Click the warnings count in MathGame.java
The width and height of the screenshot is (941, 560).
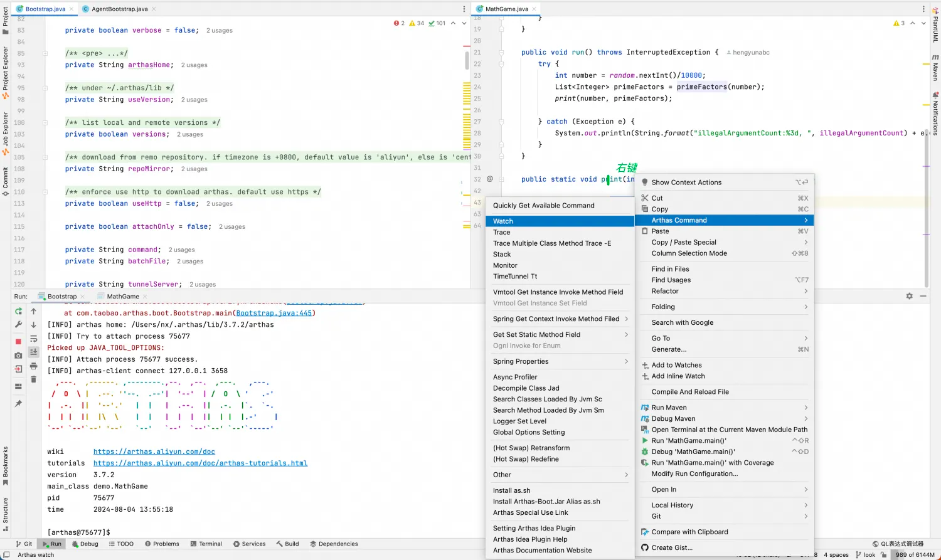[x=899, y=23]
